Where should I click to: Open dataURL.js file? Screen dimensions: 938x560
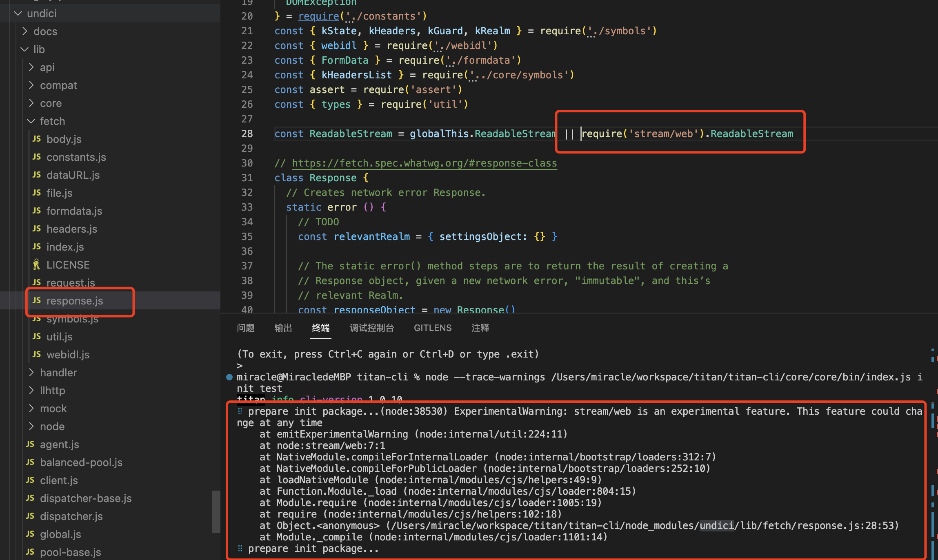point(73,175)
